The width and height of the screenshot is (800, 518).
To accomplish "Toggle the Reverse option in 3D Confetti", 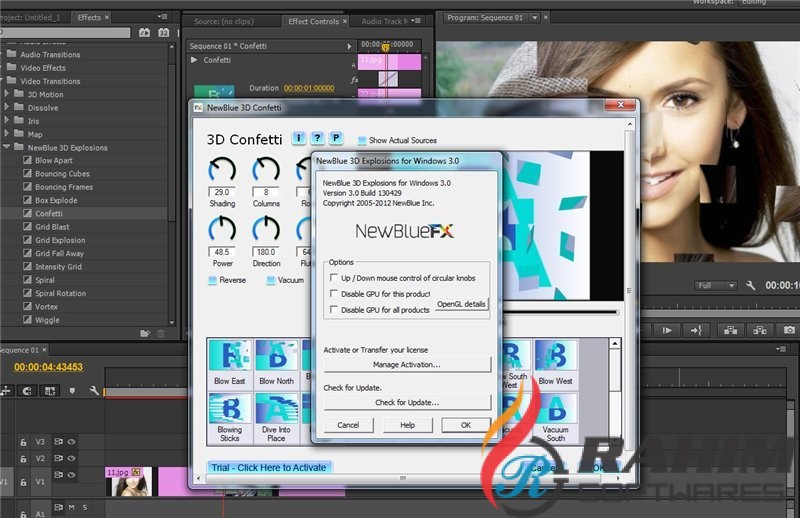I will click(x=212, y=280).
